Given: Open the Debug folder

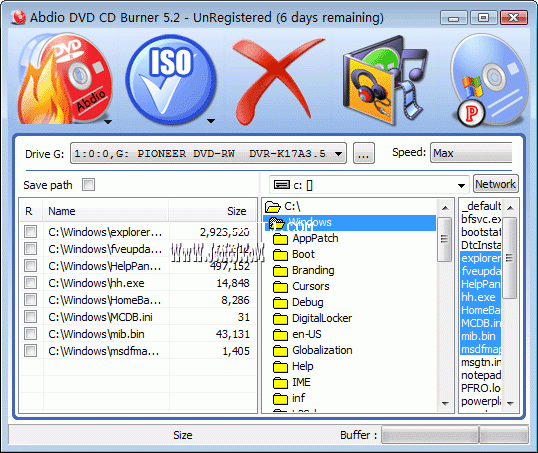Looking at the screenshot, I should point(299,302).
